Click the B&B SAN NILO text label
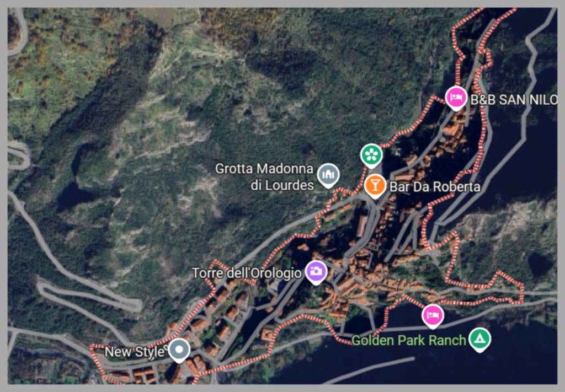 pyautogui.click(x=514, y=100)
